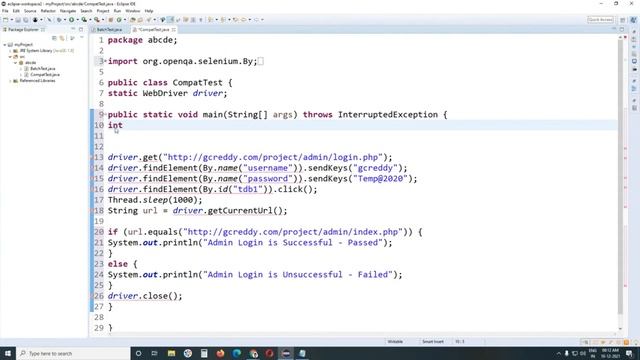640x360 pixels.
Task: Open File Explorer from the taskbar
Action: [171, 353]
